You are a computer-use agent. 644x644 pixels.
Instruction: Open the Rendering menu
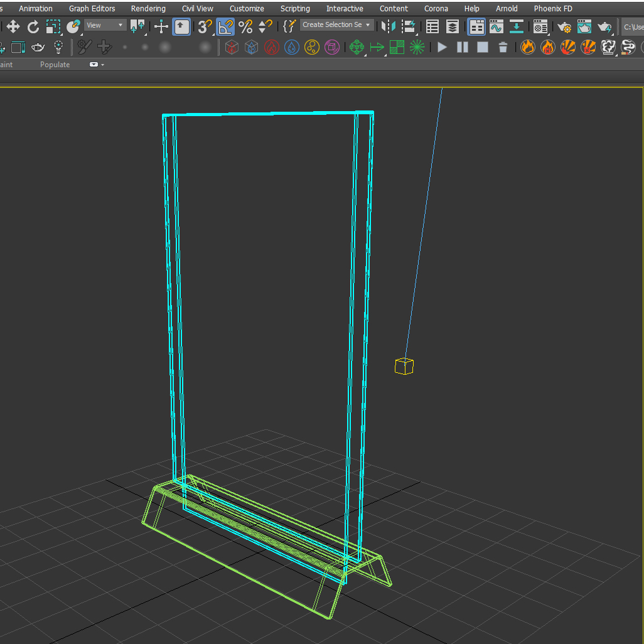tap(148, 8)
